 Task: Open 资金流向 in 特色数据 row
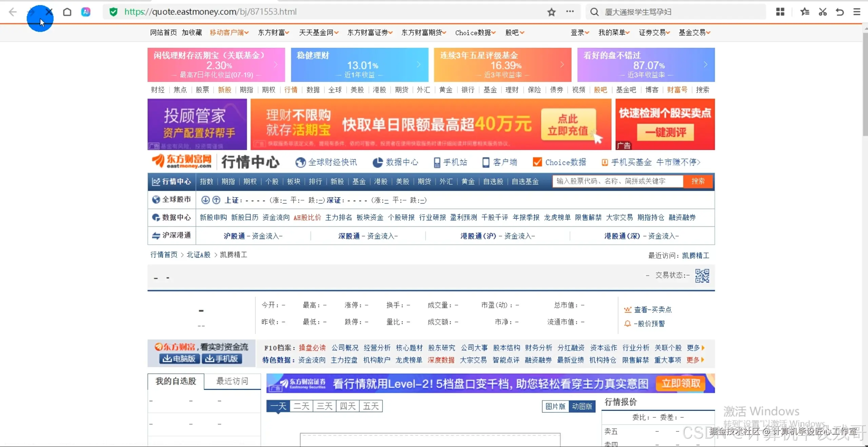(x=312, y=360)
